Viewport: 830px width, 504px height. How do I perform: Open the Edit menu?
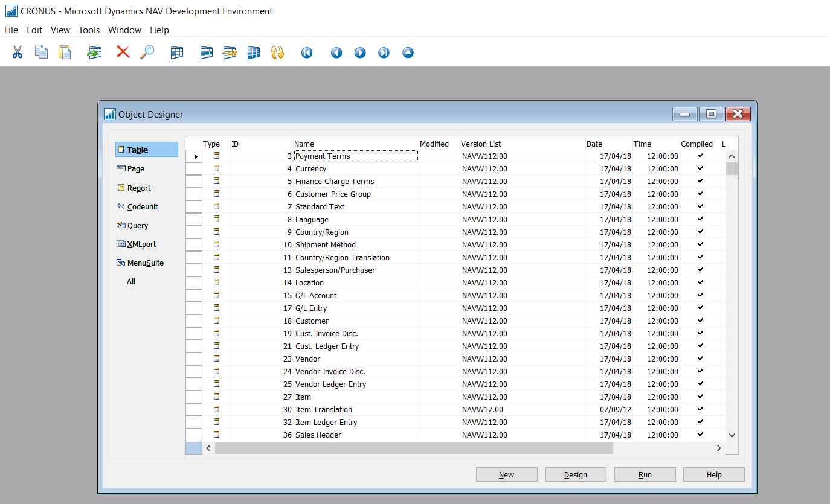[x=34, y=30]
